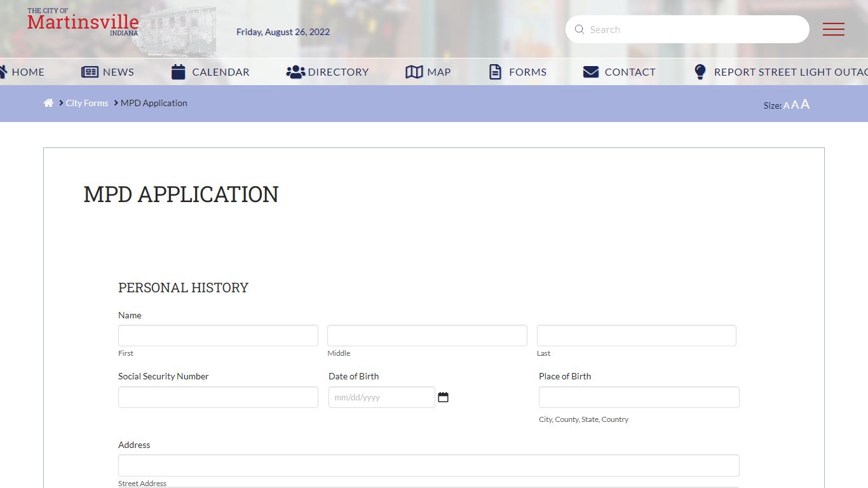Click the street light bulb icon

tap(700, 72)
